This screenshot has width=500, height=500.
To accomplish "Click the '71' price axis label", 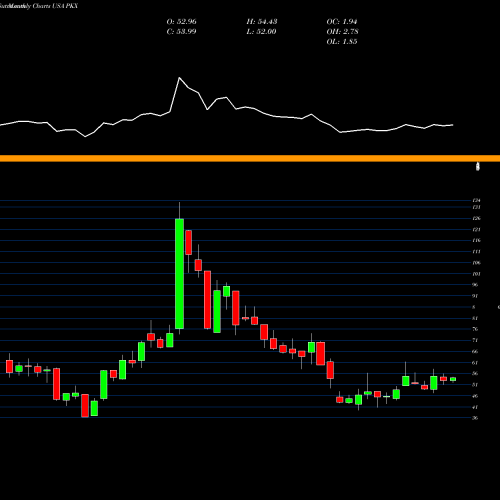I will pyautogui.click(x=475, y=340).
